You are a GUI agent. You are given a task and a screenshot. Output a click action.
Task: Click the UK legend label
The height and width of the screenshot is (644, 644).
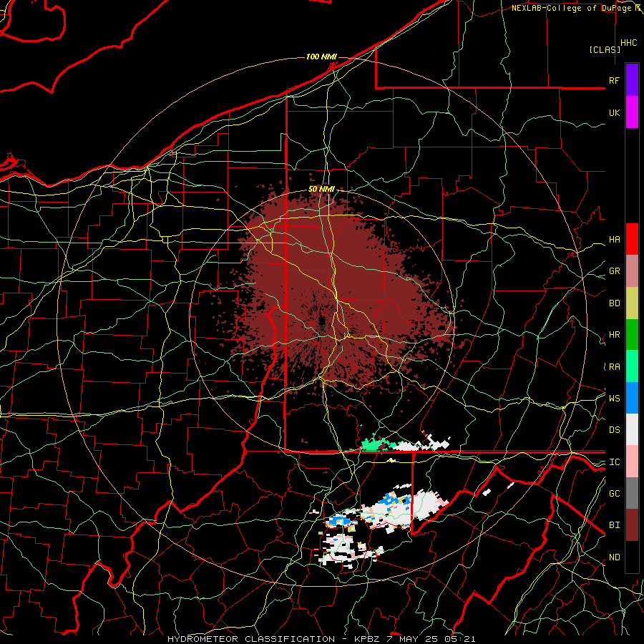pos(614,113)
